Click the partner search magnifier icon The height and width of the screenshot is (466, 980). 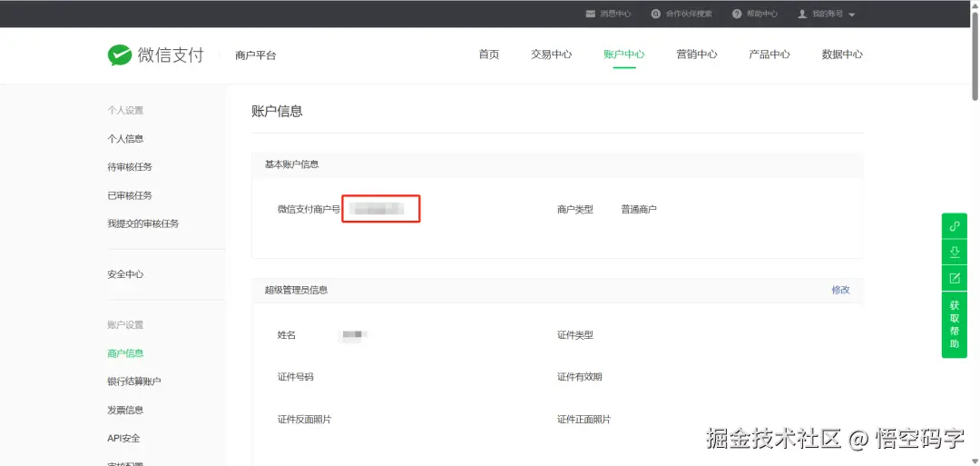[x=656, y=14]
